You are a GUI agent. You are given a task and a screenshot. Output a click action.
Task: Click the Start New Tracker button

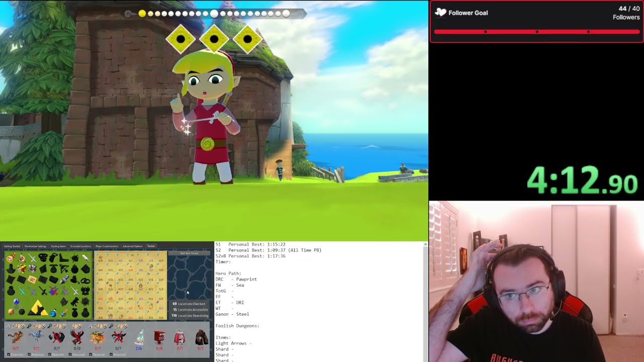[189, 253]
